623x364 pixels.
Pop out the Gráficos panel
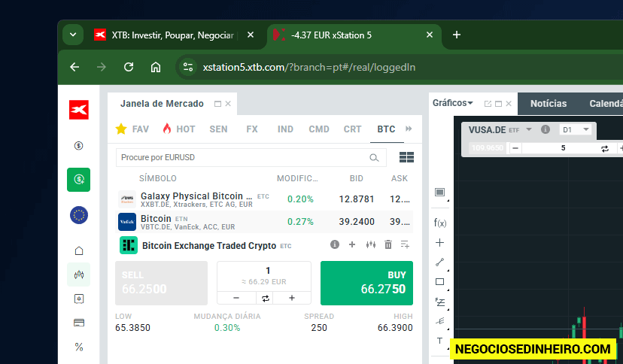tap(488, 104)
